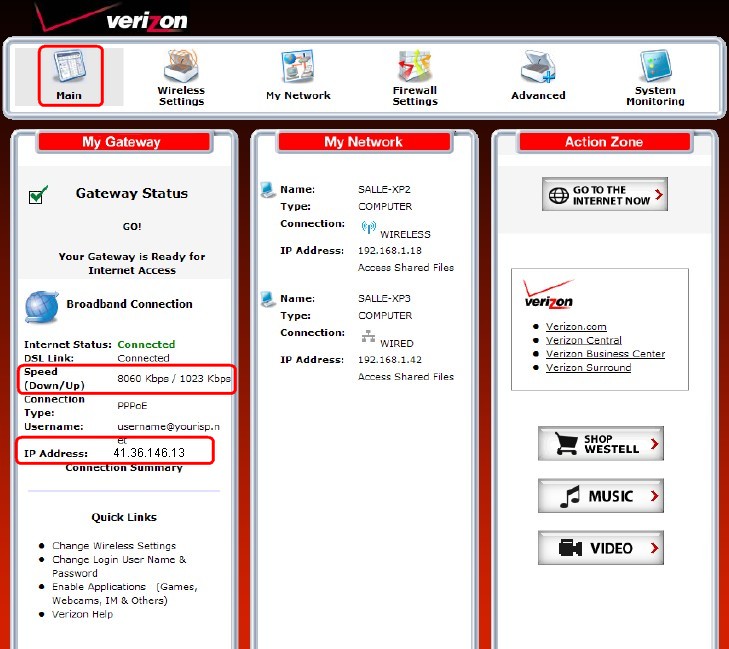
Task: Click the Connection Summary link
Action: (124, 468)
